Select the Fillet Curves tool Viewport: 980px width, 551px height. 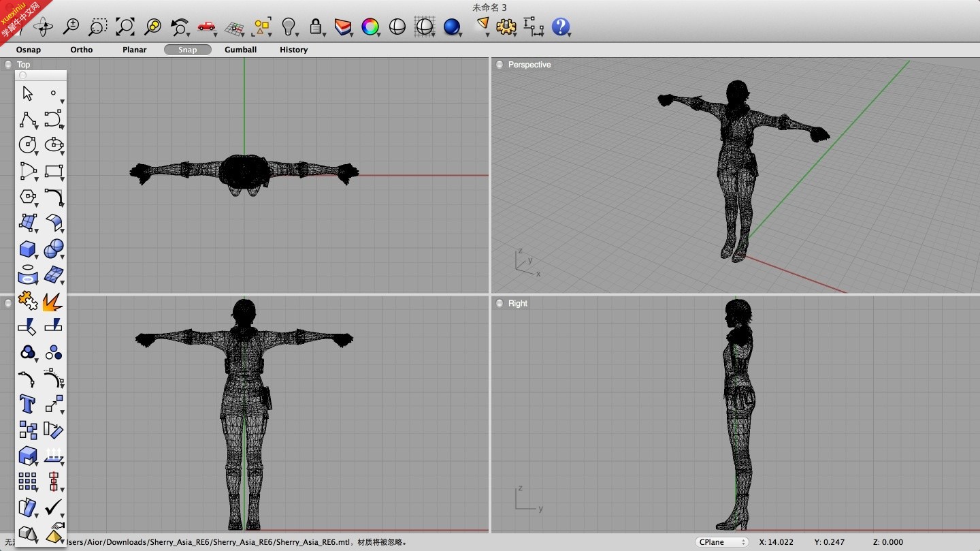pyautogui.click(x=54, y=197)
